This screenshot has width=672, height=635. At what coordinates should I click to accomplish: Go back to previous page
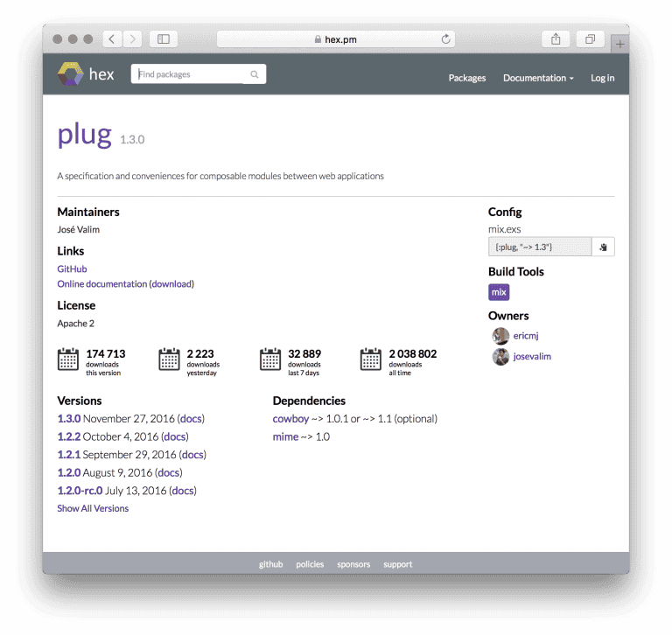coord(112,39)
